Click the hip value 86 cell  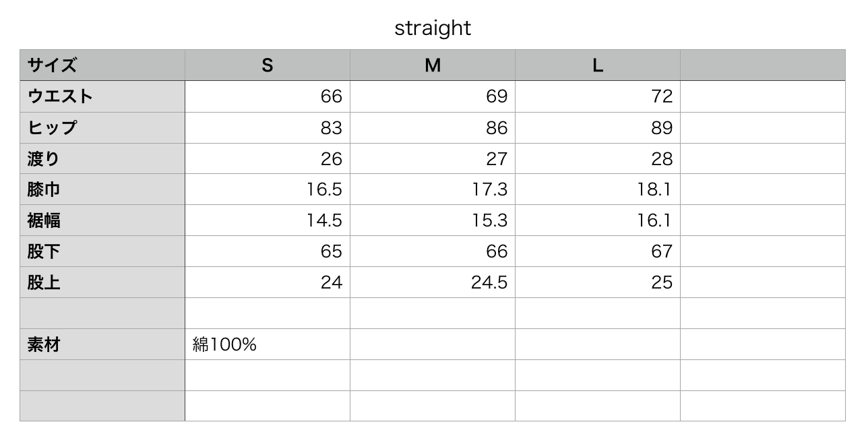[x=433, y=127]
